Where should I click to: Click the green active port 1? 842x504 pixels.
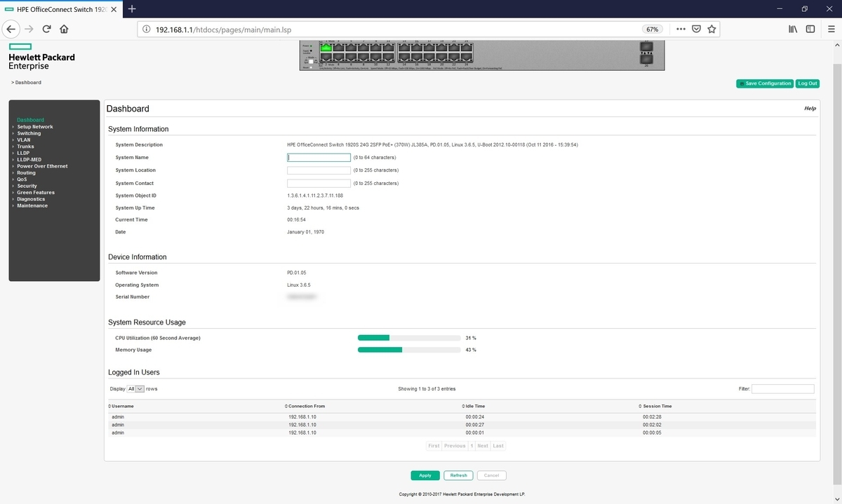326,48
